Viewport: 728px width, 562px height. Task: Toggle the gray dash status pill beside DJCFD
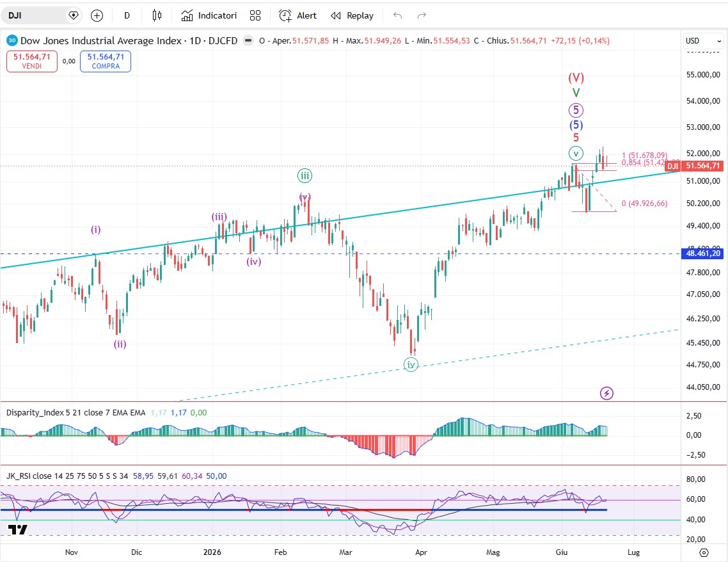click(248, 41)
